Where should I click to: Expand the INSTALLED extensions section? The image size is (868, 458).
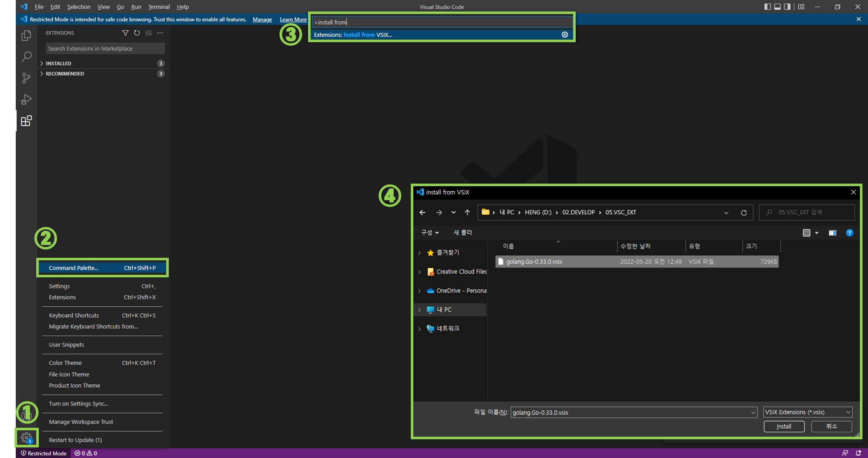(x=42, y=63)
